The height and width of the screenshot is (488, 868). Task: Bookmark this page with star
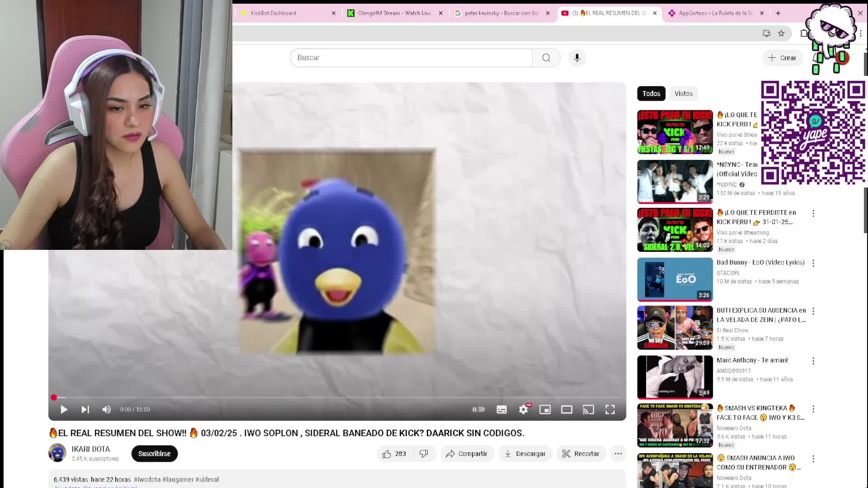click(x=781, y=33)
